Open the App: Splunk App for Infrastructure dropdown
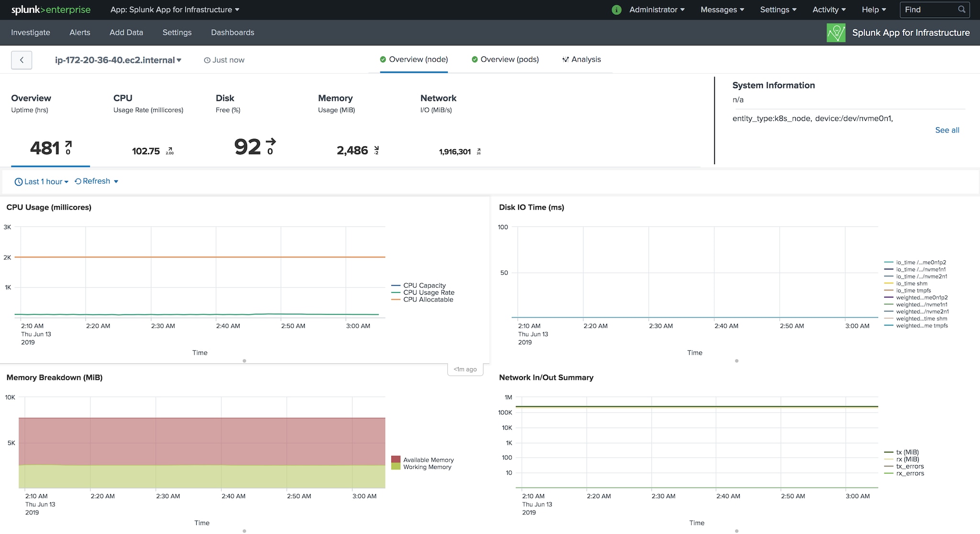The image size is (980, 534). (175, 10)
